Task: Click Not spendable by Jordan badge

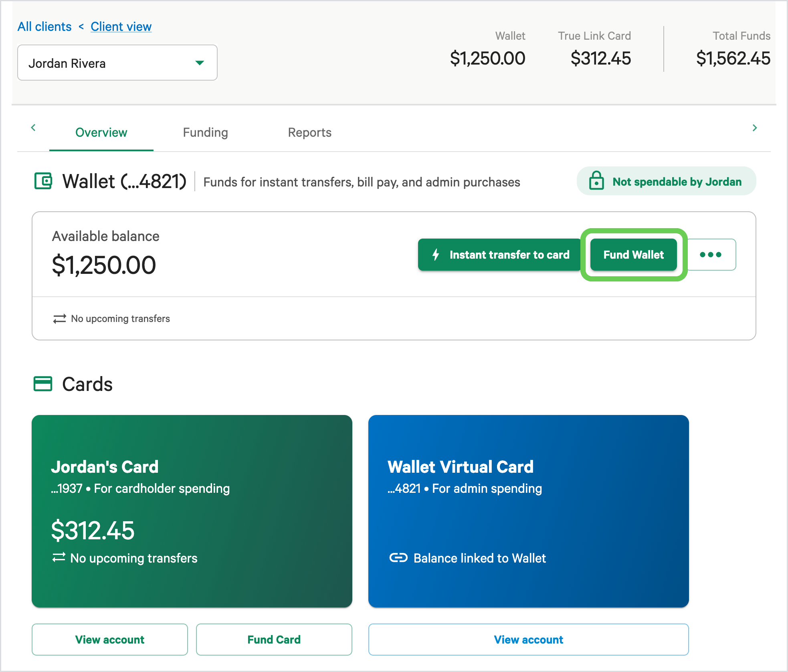Action: click(666, 181)
